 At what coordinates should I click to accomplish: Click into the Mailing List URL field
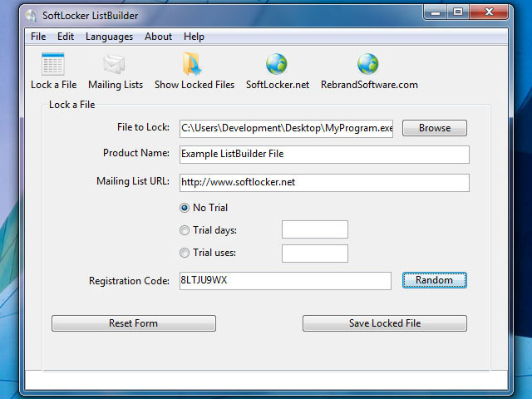(324, 183)
